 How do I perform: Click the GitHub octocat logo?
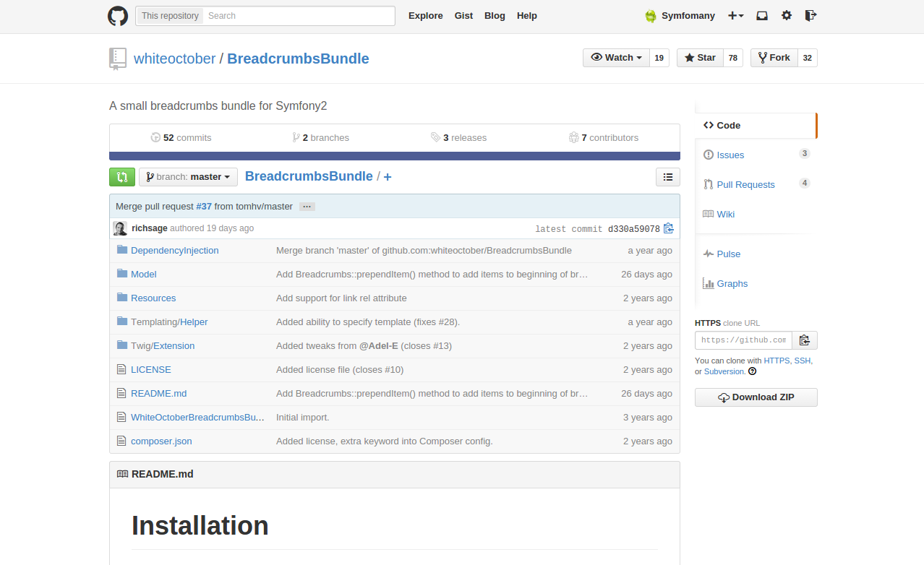[x=118, y=16]
